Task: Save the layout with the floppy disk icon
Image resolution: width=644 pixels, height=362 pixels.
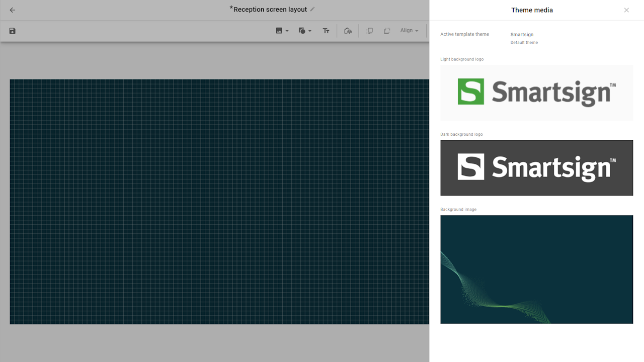Action: point(13,31)
